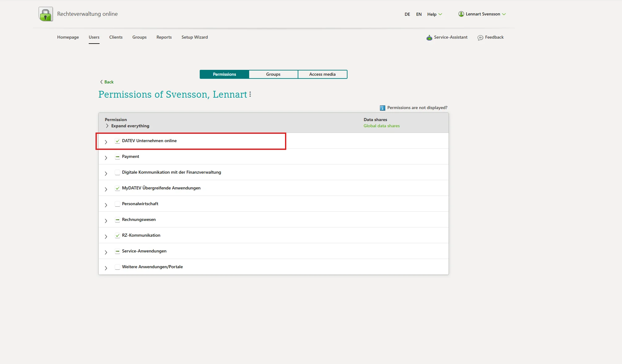Expand the Weitere Anwendungen/Portale row

tap(106, 268)
